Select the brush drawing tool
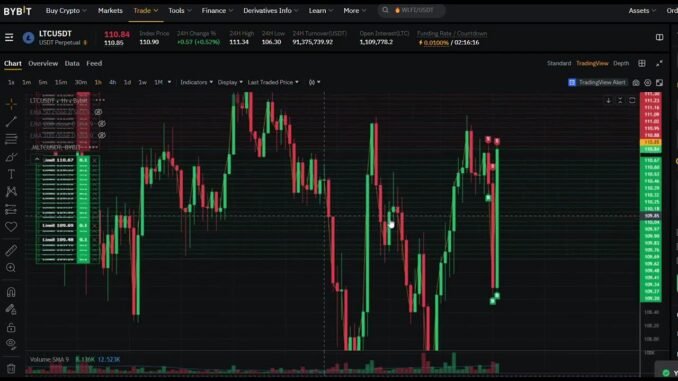Screen dimensions: 678x381 (11, 157)
